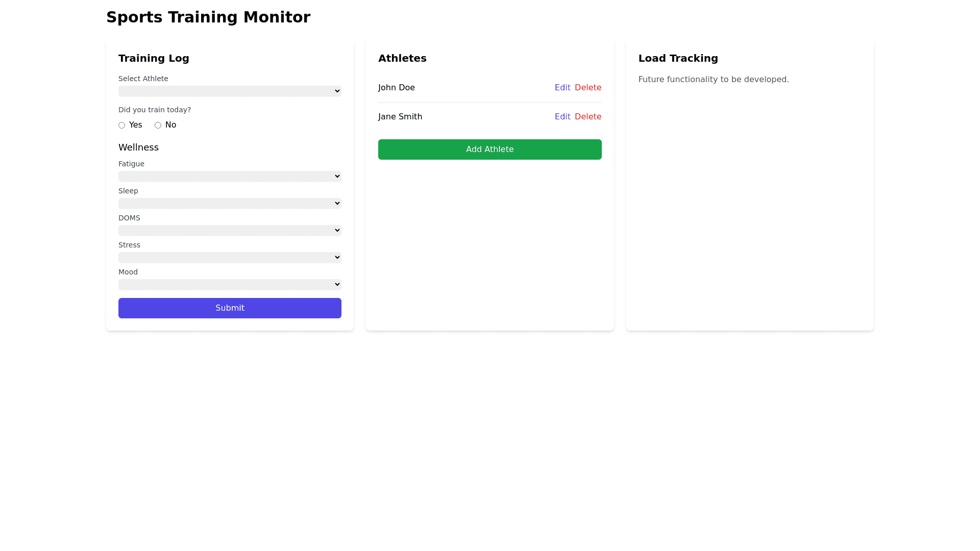Delete the Jane Smith athlete

point(587,117)
